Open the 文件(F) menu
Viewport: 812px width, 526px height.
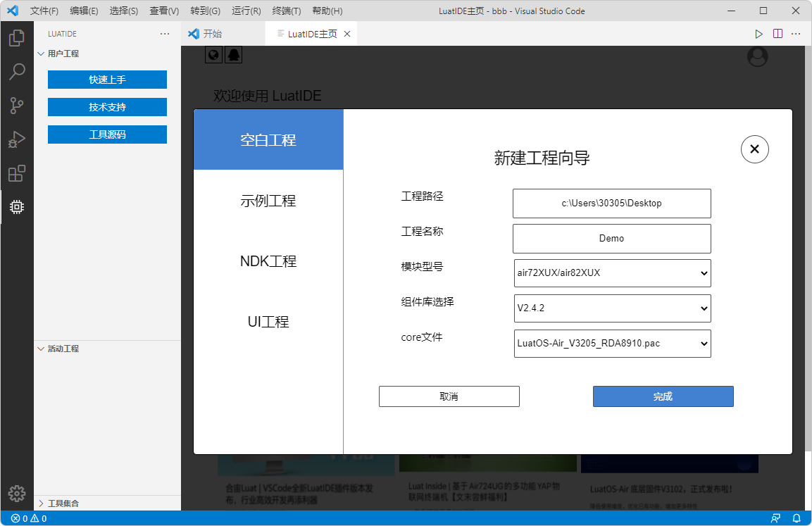point(44,11)
